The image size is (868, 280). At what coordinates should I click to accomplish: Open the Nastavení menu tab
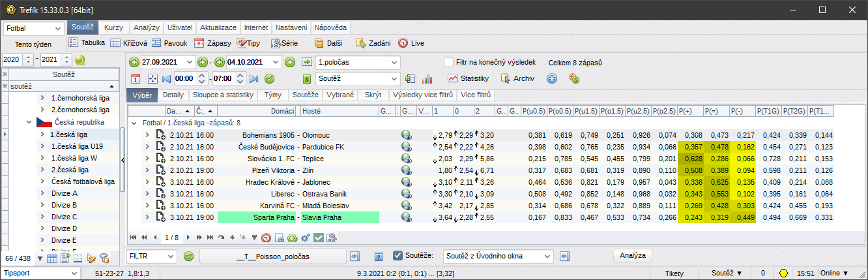click(291, 28)
